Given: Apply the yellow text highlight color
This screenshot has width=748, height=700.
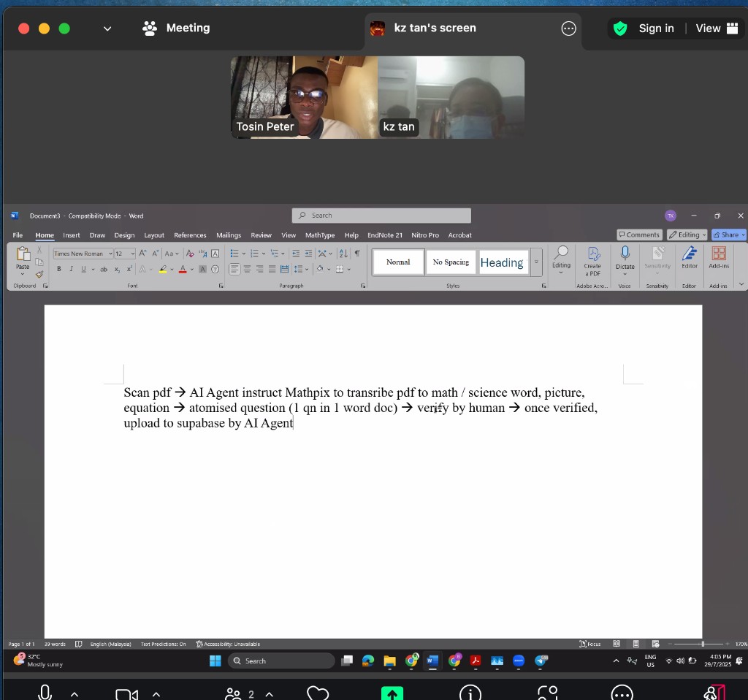Looking at the screenshot, I should point(163,269).
